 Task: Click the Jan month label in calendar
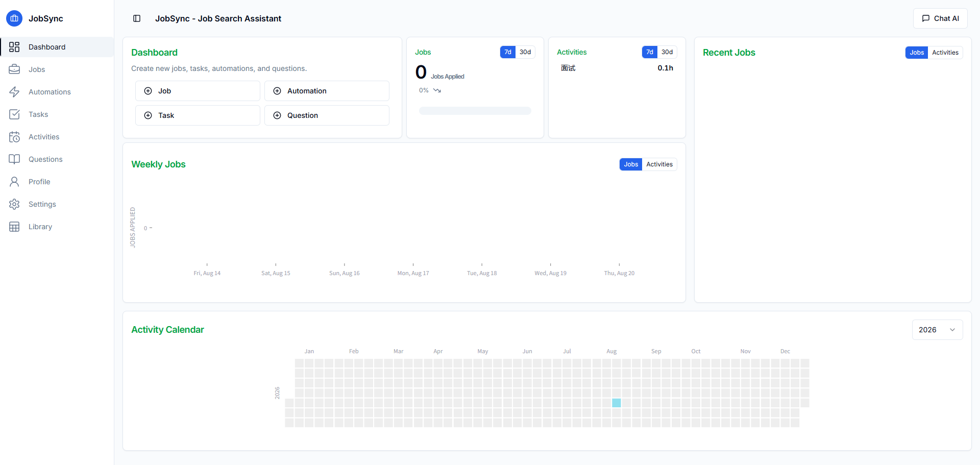point(309,351)
